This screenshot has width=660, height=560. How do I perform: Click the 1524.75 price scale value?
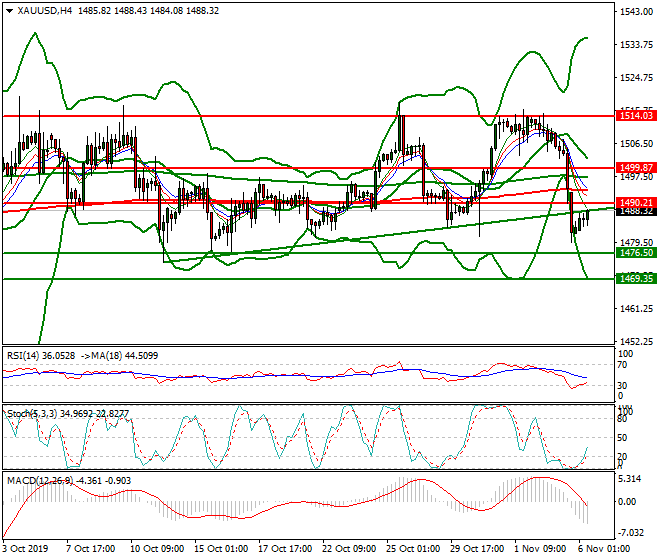tap(636, 78)
